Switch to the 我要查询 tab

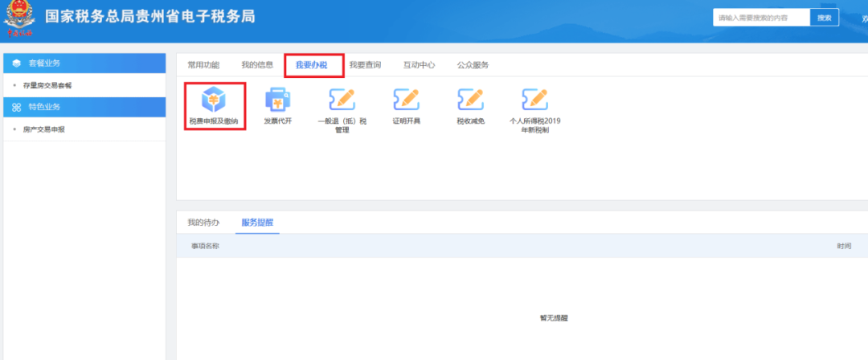365,65
